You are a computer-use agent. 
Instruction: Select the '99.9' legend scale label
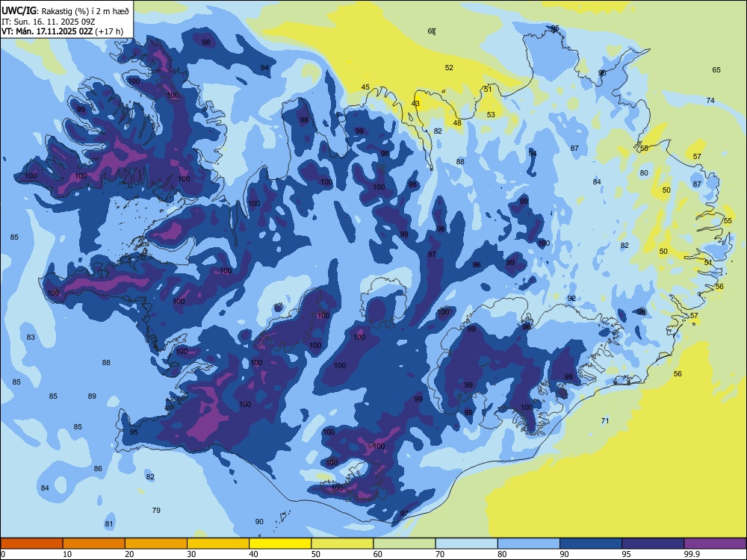coord(692,554)
